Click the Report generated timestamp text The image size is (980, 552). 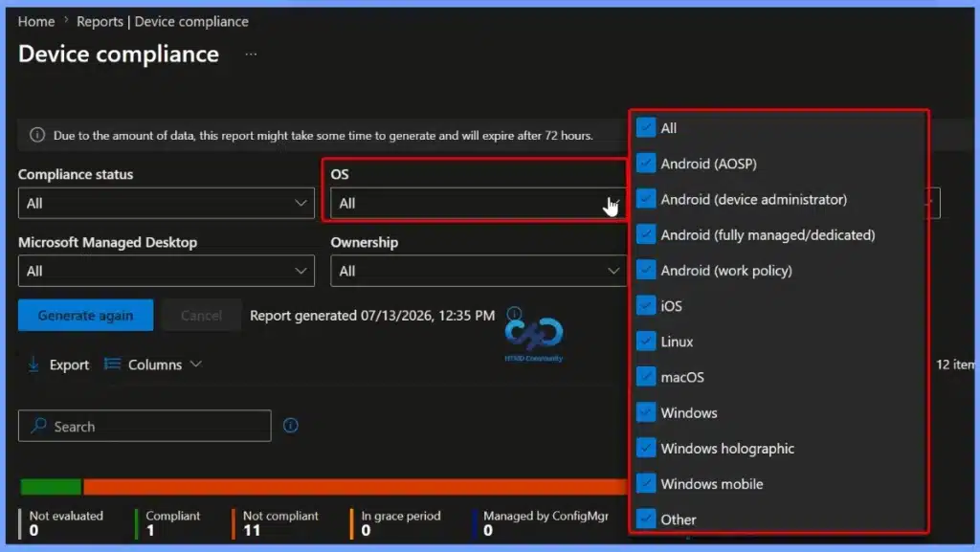pyautogui.click(x=372, y=316)
